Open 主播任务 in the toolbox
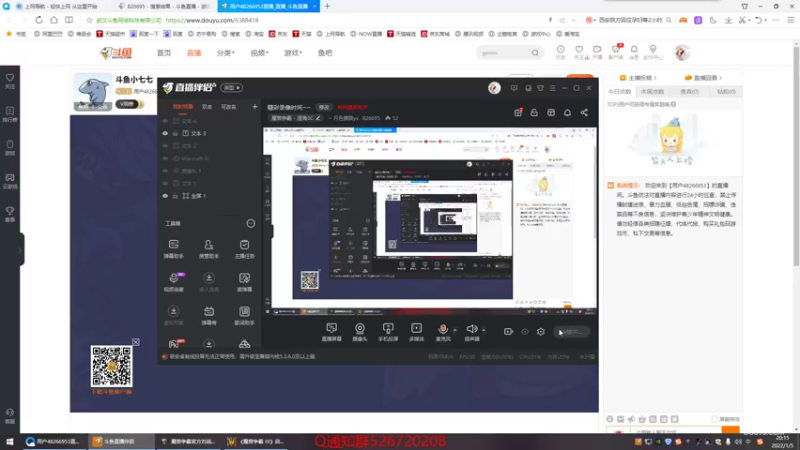Image resolution: width=800 pixels, height=450 pixels. [x=244, y=248]
